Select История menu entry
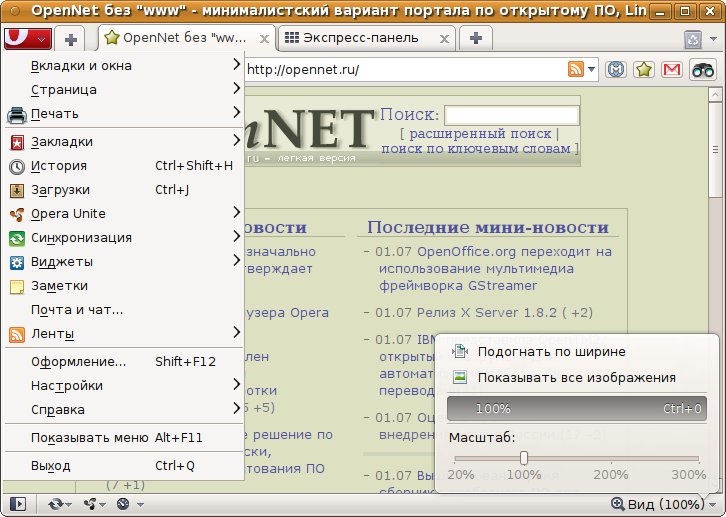Image resolution: width=726 pixels, height=517 pixels. [124, 166]
